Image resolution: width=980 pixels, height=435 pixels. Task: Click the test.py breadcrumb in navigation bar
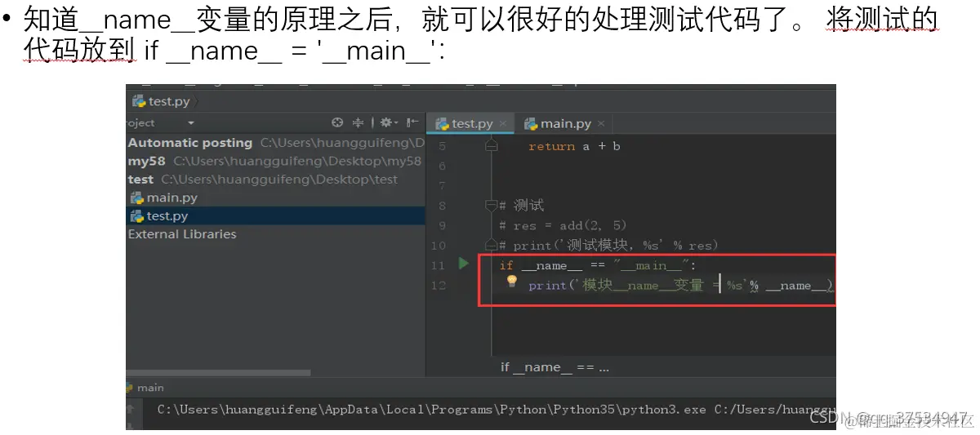162,102
